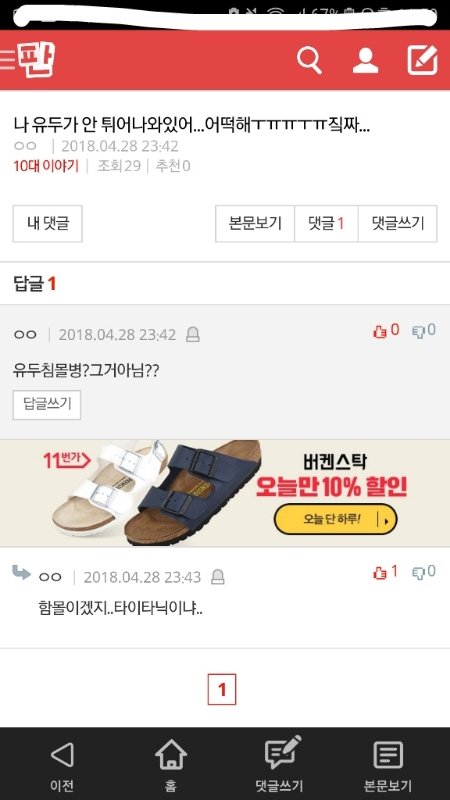Report the 23:43 reply via siren icon
This screenshot has width=450, height=800.
coord(217,577)
